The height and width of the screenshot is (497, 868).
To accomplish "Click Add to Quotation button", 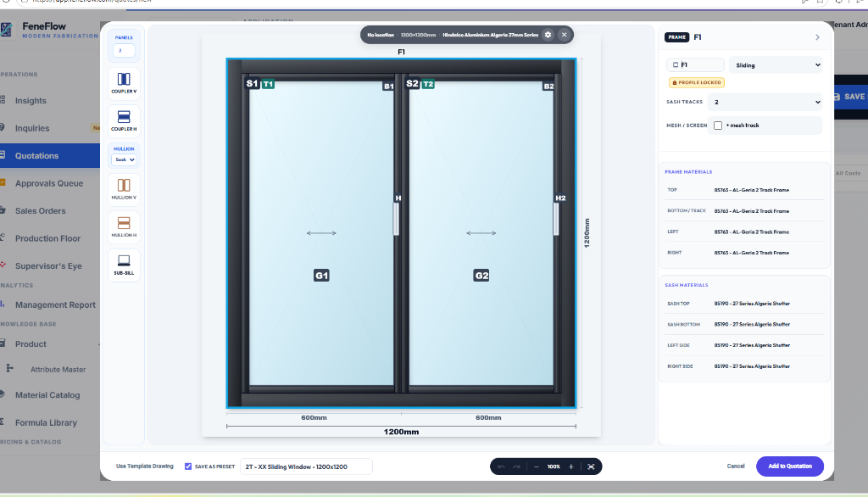I will coord(790,466).
